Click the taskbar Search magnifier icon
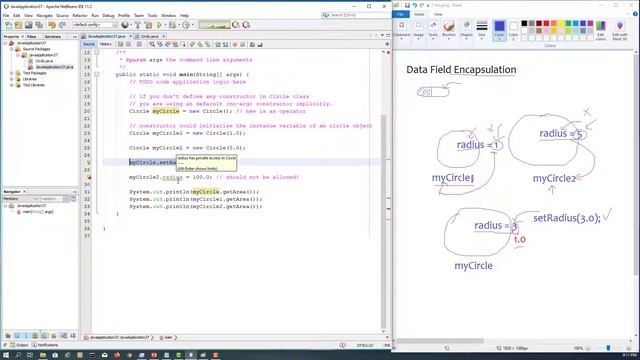 click(x=18, y=355)
